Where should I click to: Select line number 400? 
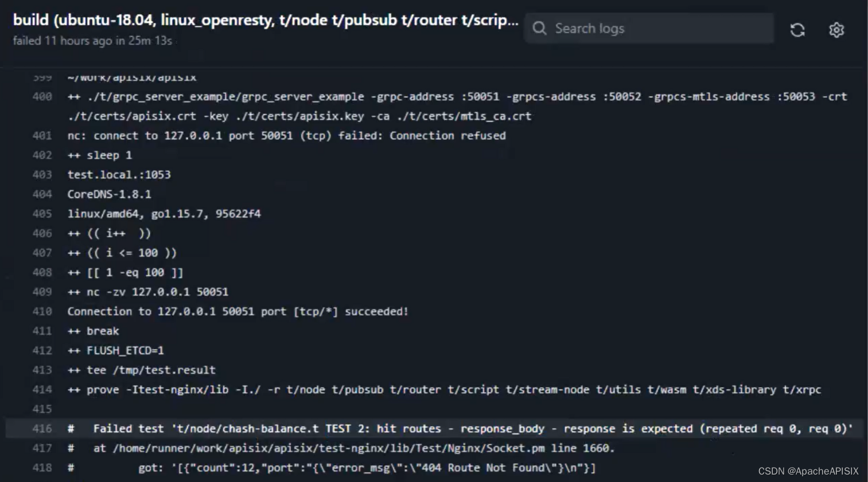pyautogui.click(x=42, y=97)
